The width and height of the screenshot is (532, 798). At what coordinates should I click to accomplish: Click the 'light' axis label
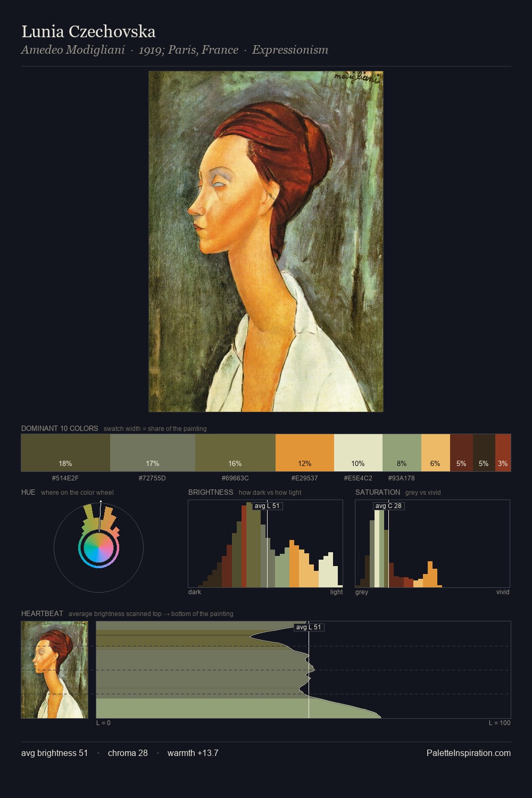coord(336,592)
